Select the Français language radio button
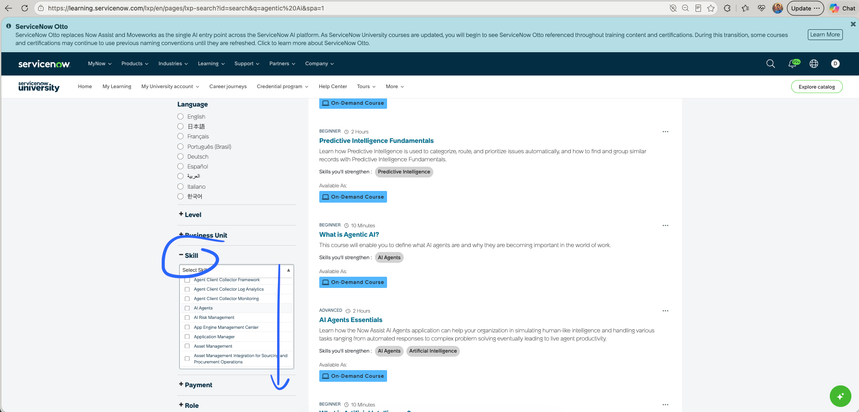 pyautogui.click(x=180, y=136)
